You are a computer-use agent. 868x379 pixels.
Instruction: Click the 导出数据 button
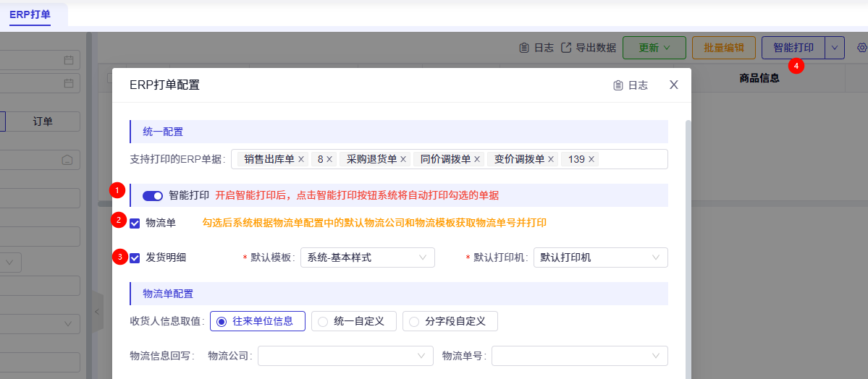point(589,48)
